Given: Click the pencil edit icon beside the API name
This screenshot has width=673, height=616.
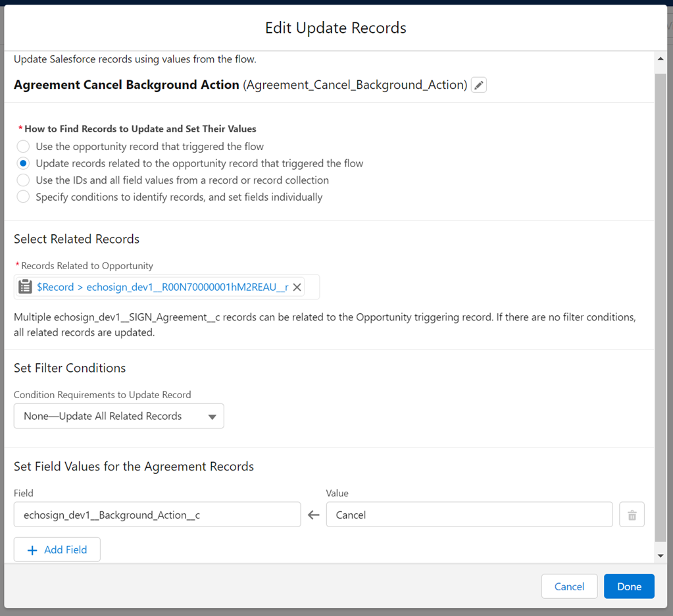Looking at the screenshot, I should pyautogui.click(x=479, y=85).
